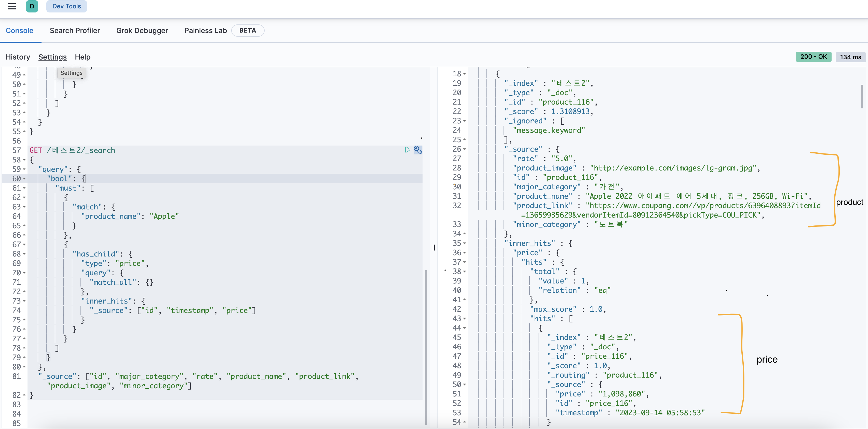
Task: Click the product_image URL in response
Action: pos(673,168)
